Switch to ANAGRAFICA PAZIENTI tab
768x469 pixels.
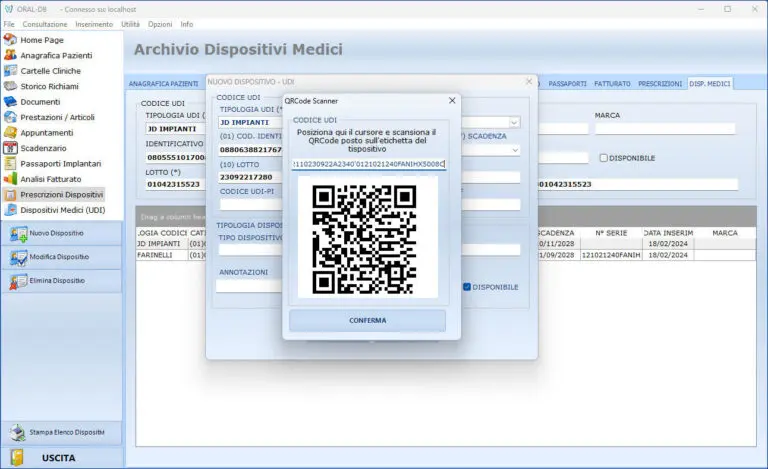163,84
